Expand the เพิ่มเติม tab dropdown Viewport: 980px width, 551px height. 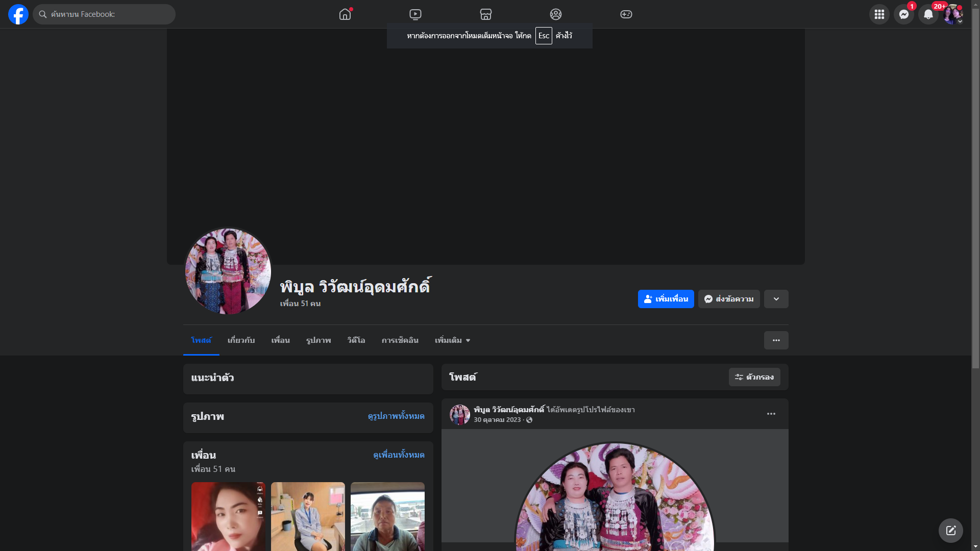tap(452, 340)
